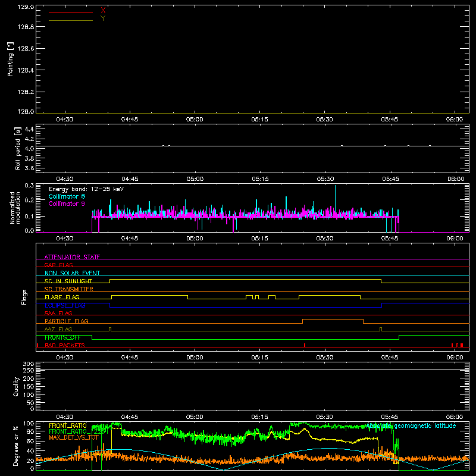Image resolution: width=476 pixels, height=476 pixels.
Task: Click the 'PARTICLE_FLAG' flag label
Action: click(67, 321)
